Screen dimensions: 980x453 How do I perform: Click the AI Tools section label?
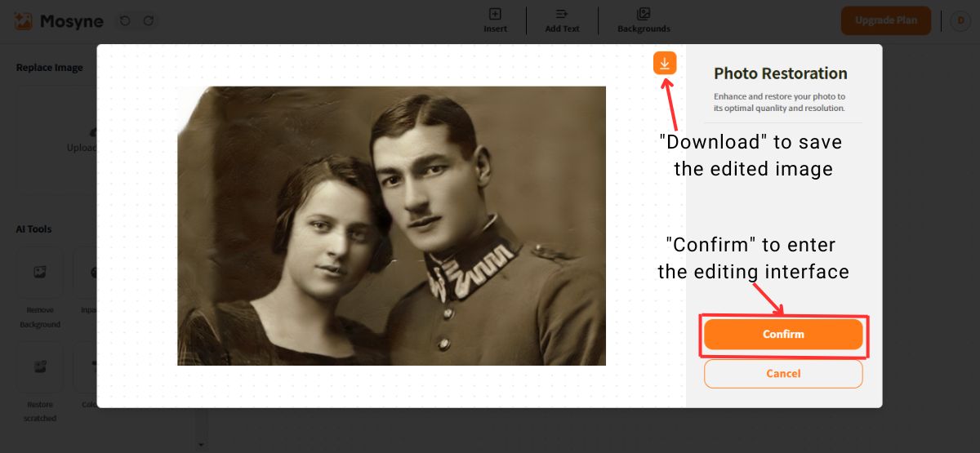33,229
